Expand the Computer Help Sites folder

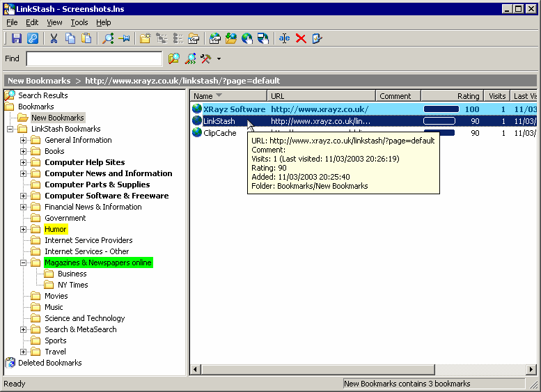[x=23, y=162]
